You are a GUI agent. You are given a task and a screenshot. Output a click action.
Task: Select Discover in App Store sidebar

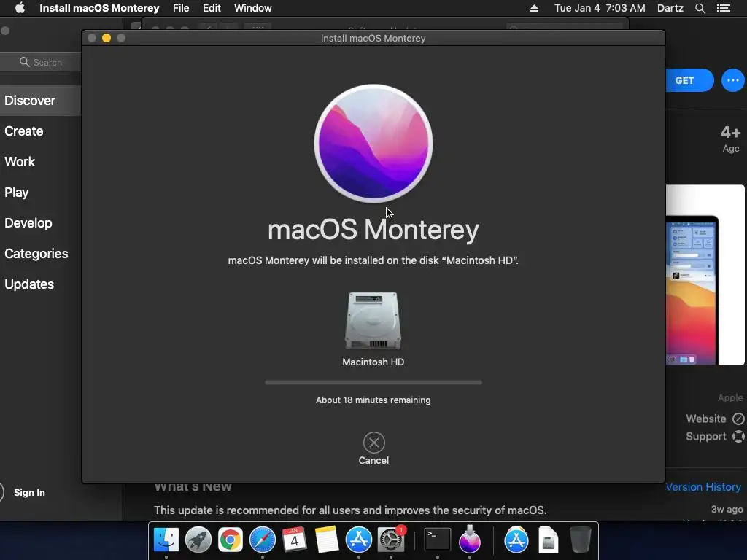[41, 101]
